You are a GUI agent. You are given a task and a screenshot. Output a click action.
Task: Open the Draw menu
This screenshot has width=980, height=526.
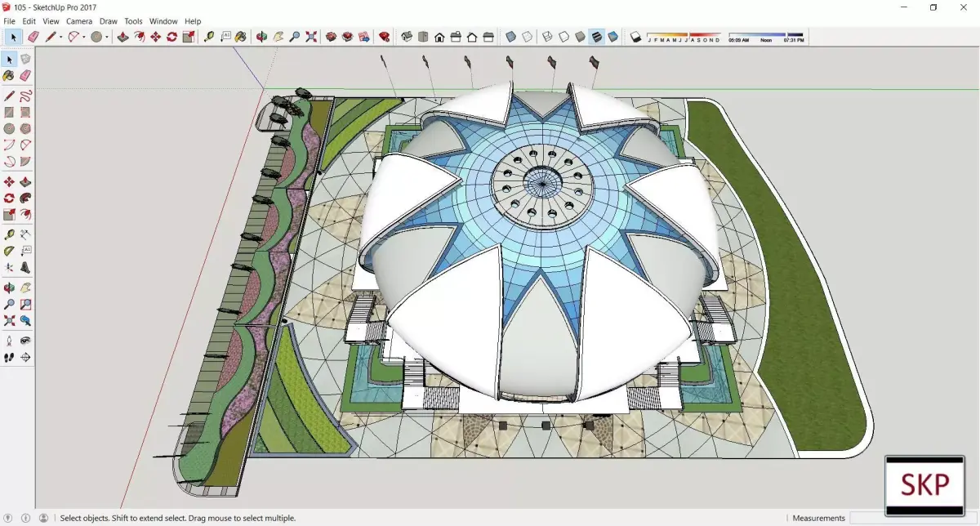pyautogui.click(x=109, y=21)
